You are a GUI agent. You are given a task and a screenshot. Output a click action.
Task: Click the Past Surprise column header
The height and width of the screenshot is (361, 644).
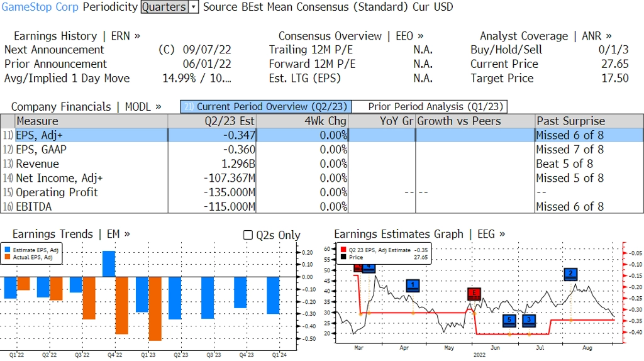point(589,121)
